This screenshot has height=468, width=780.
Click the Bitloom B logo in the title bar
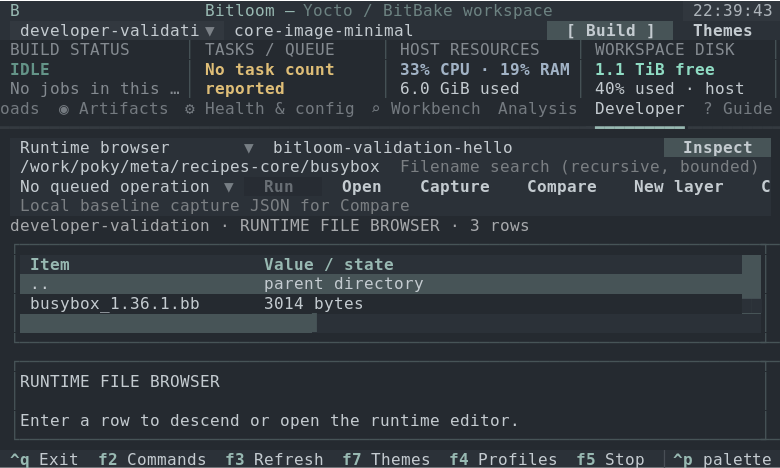pos(15,10)
